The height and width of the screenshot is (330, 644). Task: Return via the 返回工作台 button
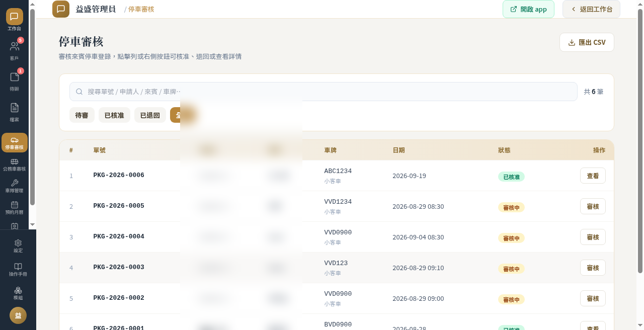(x=591, y=9)
